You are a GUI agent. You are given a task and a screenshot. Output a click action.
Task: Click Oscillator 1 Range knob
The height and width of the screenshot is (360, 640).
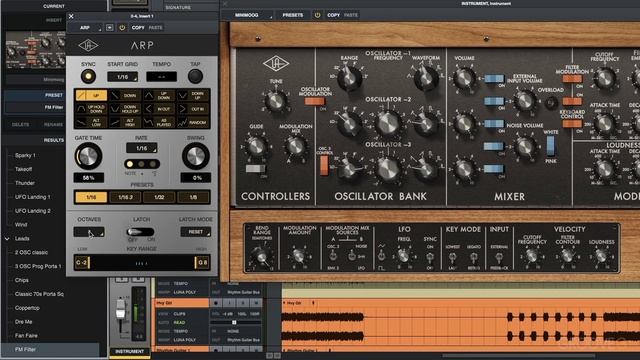349,77
